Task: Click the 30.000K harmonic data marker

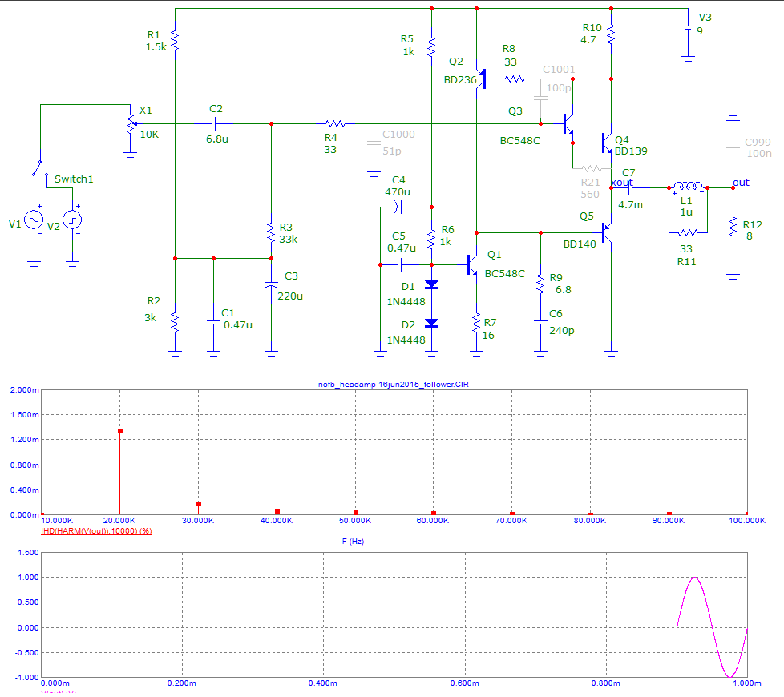Action: 199,504
